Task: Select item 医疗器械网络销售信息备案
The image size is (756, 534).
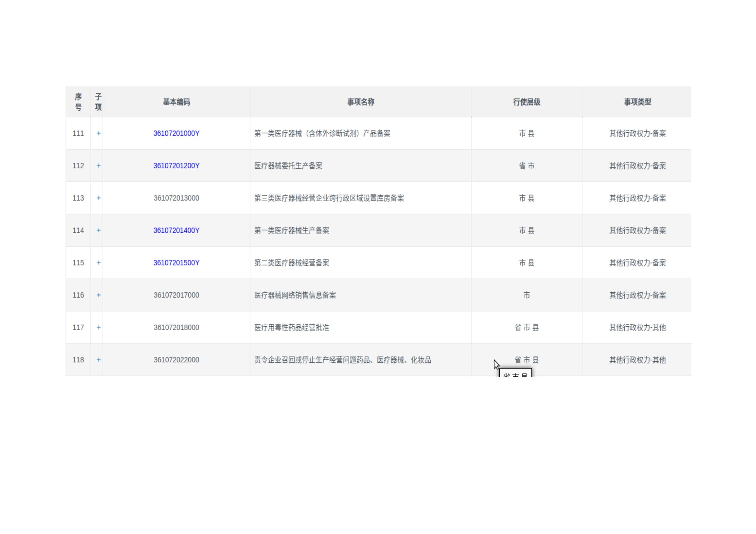Action: (295, 295)
